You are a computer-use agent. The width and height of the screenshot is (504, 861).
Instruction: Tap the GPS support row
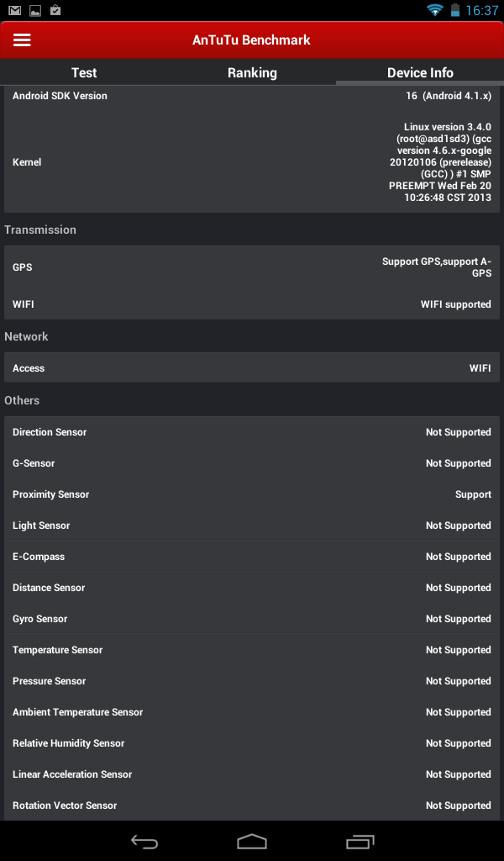click(252, 267)
